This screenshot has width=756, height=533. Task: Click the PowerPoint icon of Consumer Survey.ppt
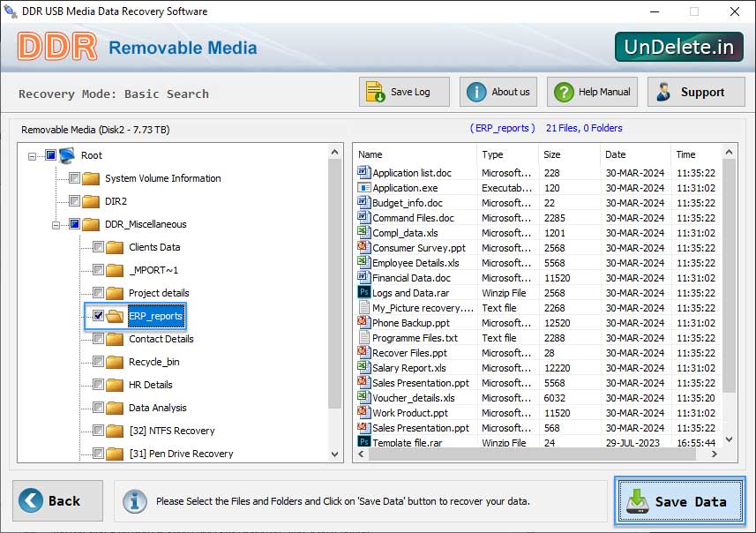(x=363, y=246)
